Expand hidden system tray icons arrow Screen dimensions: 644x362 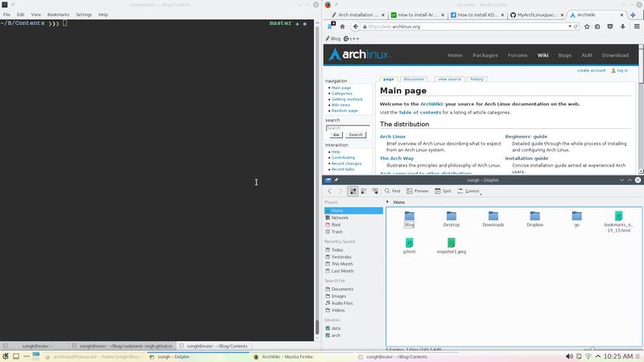click(x=598, y=356)
